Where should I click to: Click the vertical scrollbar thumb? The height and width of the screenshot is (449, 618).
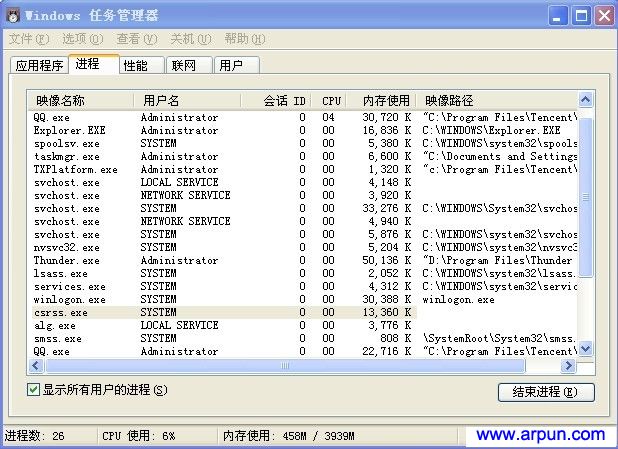[585, 197]
